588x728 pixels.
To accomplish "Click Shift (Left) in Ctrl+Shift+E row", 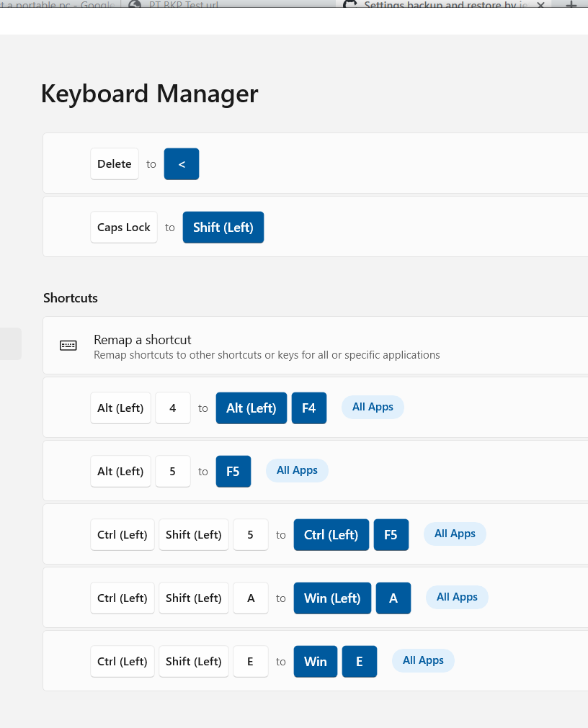I will [194, 662].
